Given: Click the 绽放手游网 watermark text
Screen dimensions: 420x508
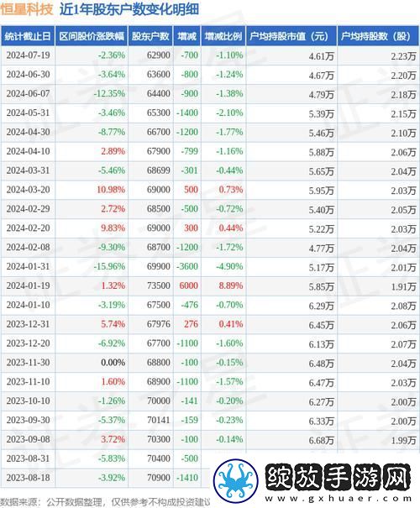Looking at the screenshot, I should pos(338,478).
